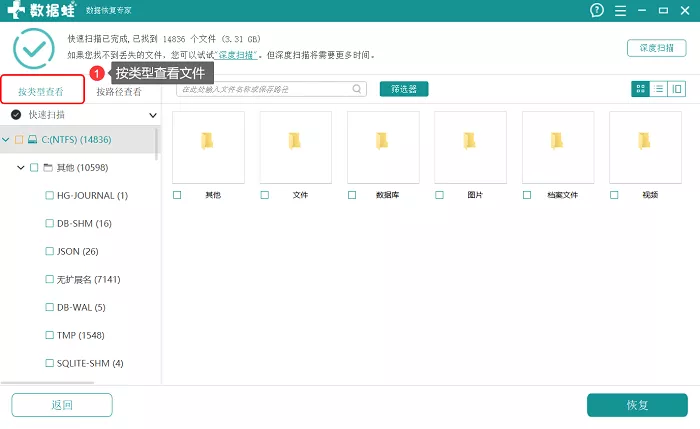
Task: Check the 文件 folder card checkbox
Action: click(x=265, y=195)
